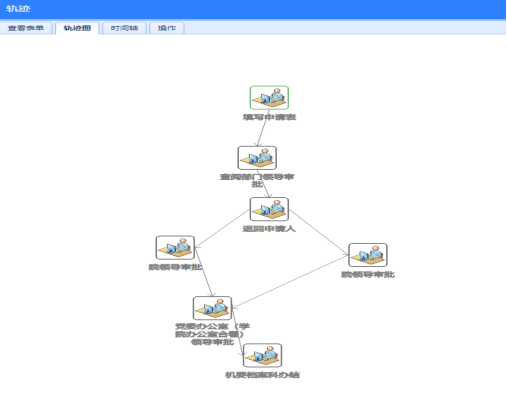Screen dimensions: 507x399
Task: Click the 返回申请人 node icon
Action: pyautogui.click(x=269, y=209)
